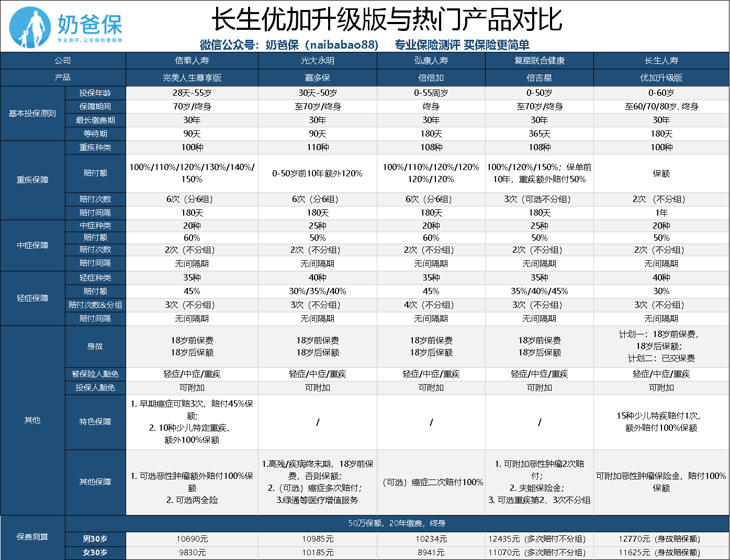730x560 pixels.
Task: Select the 其他保障 row label
Action: point(95,482)
